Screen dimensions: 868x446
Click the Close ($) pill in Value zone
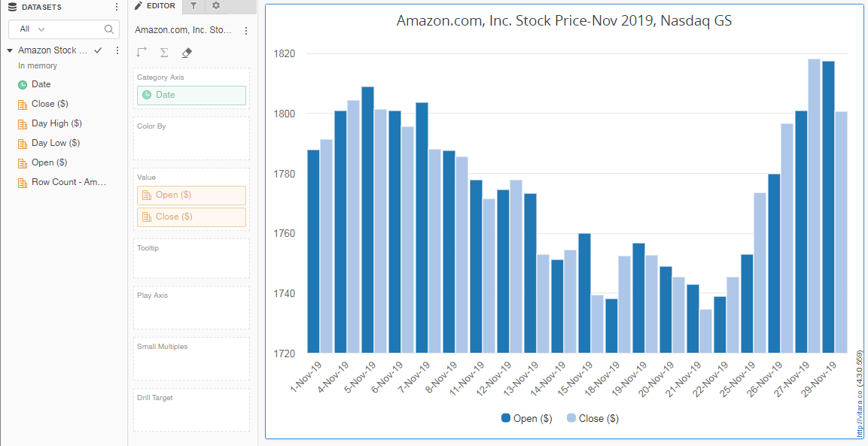[191, 217]
